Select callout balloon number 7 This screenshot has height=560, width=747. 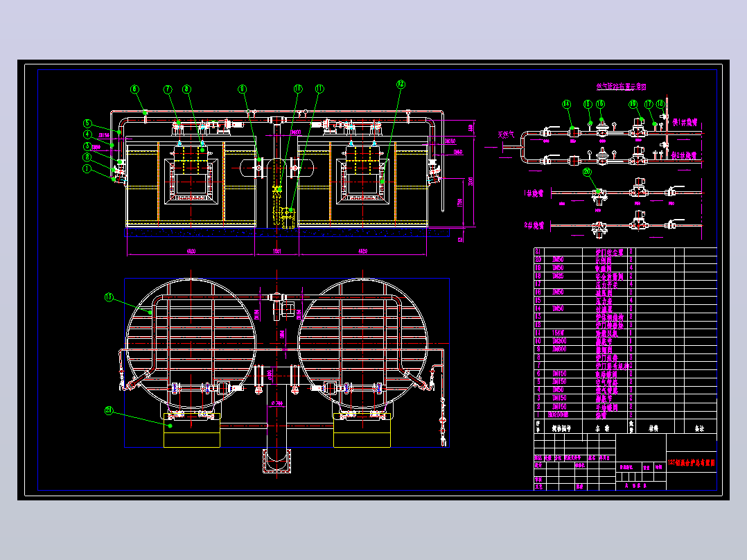click(168, 89)
